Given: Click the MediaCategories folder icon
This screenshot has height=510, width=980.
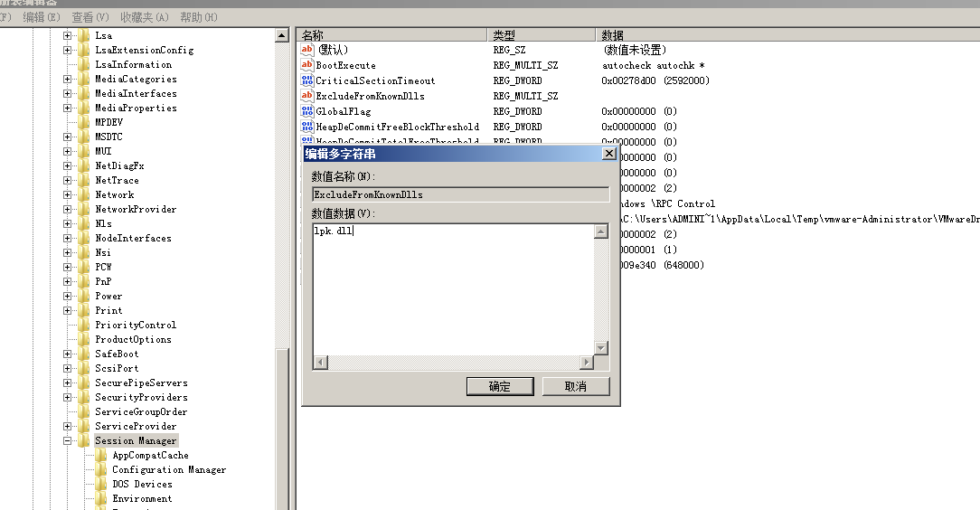Looking at the screenshot, I should 84,79.
